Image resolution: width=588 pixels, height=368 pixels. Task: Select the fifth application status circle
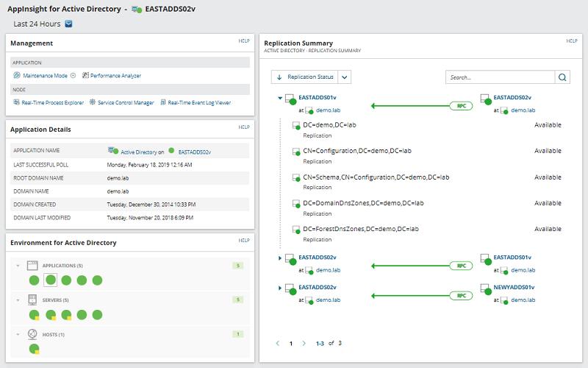point(97,280)
